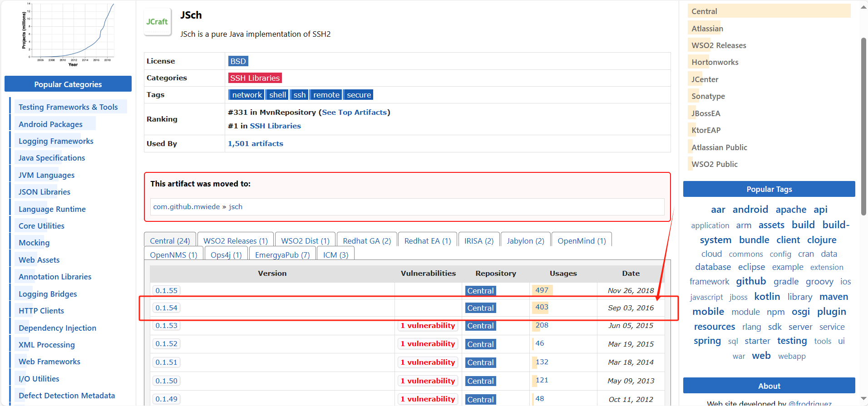
Task: Open version 0.1.52
Action: tap(166, 343)
